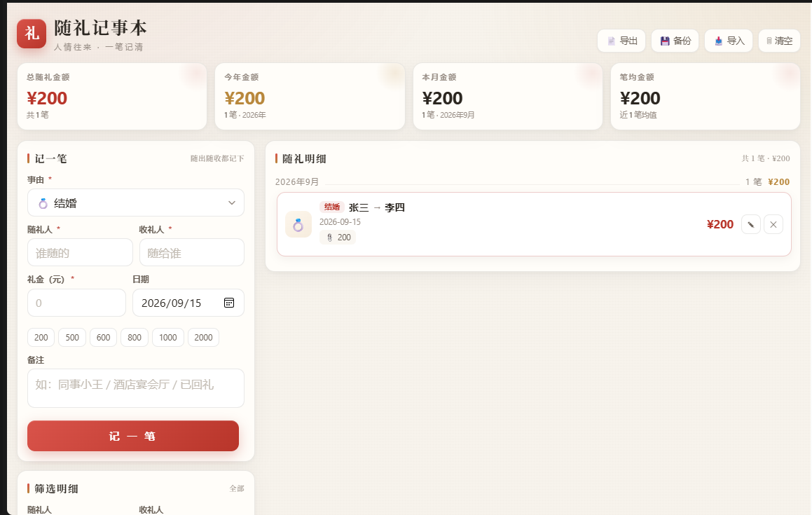Click the 笔均金额 stat card
This screenshot has height=515, width=812.
pos(706,97)
